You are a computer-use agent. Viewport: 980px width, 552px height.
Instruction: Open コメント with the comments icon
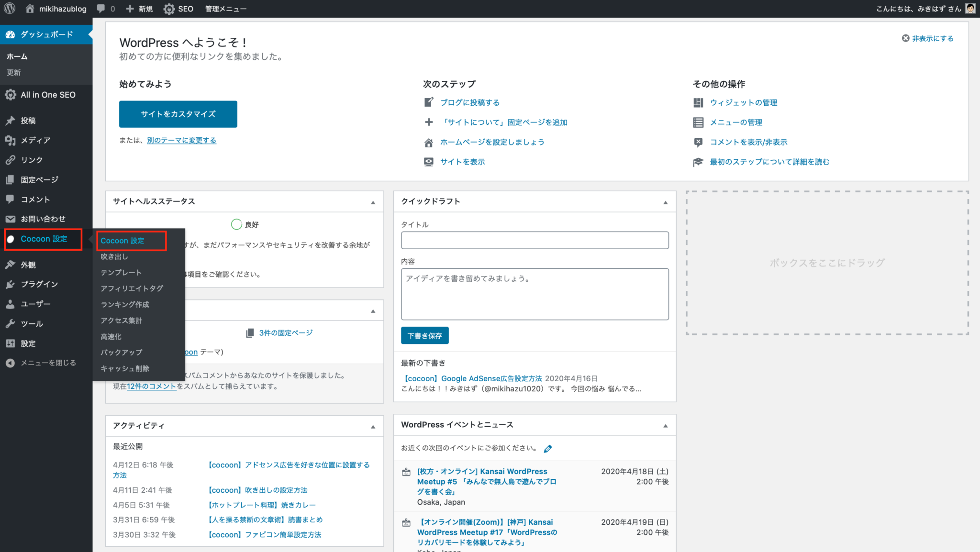point(11,199)
